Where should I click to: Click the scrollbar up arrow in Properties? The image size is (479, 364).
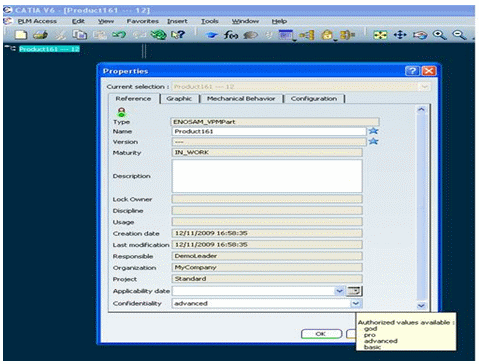click(421, 109)
